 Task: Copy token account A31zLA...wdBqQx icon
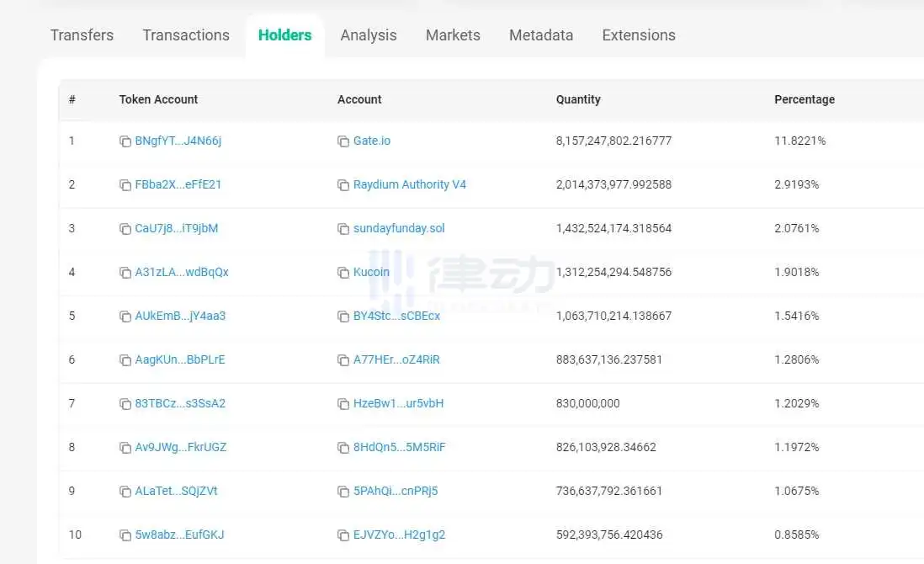click(x=125, y=272)
